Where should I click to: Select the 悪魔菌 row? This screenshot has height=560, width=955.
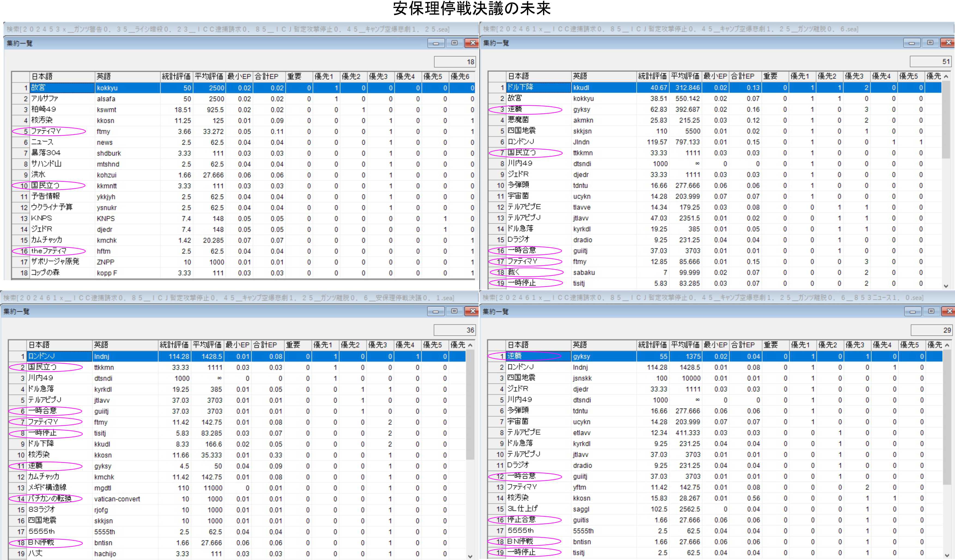point(518,120)
